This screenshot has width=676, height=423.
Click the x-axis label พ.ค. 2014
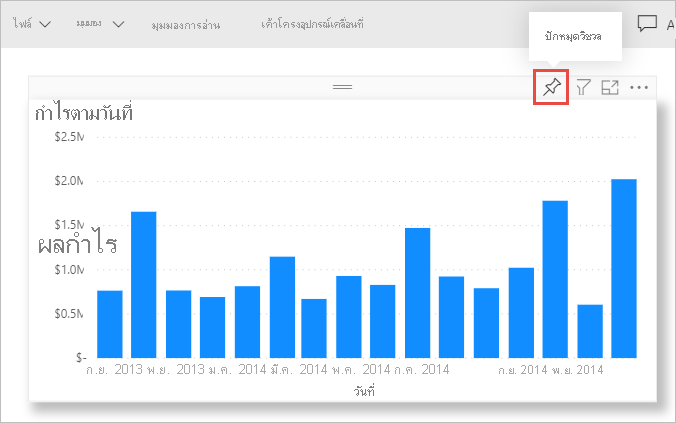361,370
